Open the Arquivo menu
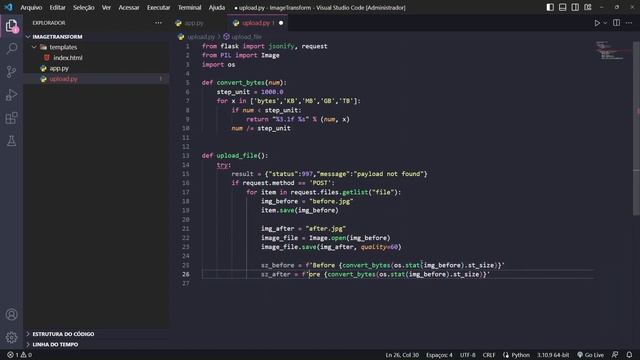The height and width of the screenshot is (360, 640). click(31, 7)
